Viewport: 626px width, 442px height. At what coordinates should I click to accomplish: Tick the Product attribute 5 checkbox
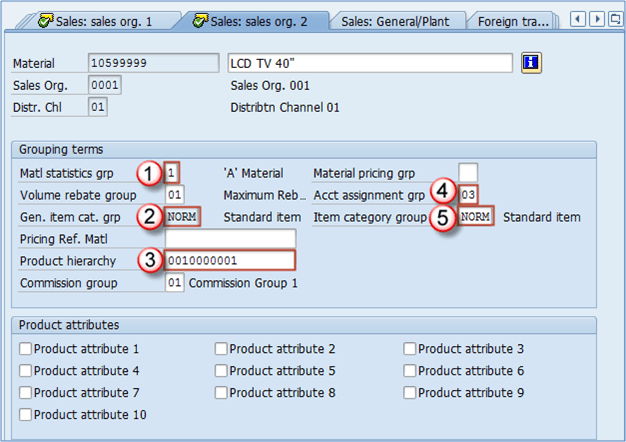222,371
